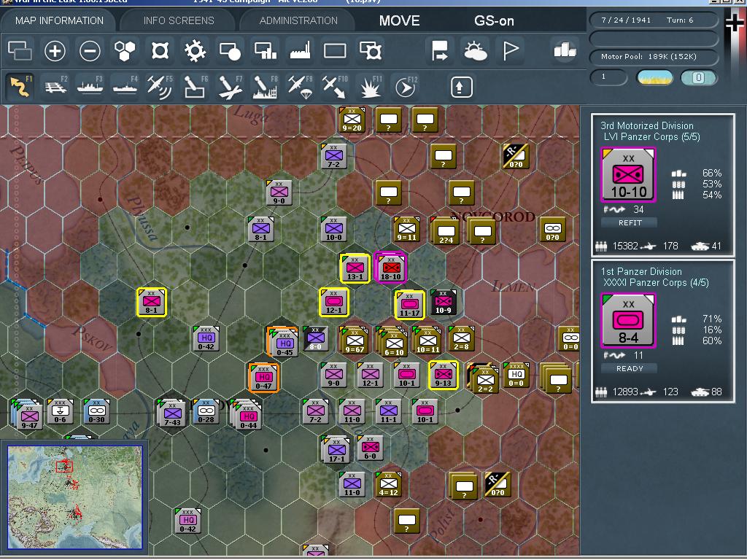The image size is (747, 560).
Task: Open the victory podium icon
Action: tap(565, 50)
